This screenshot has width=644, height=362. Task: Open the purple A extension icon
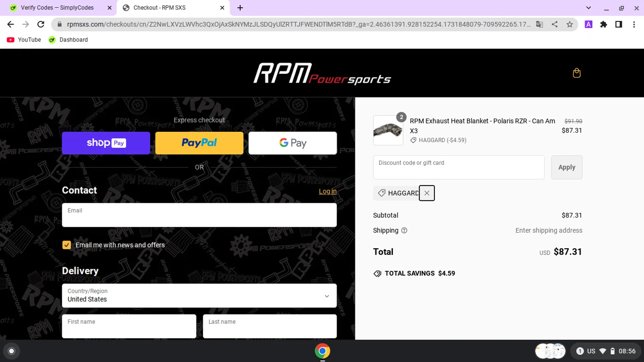589,24
